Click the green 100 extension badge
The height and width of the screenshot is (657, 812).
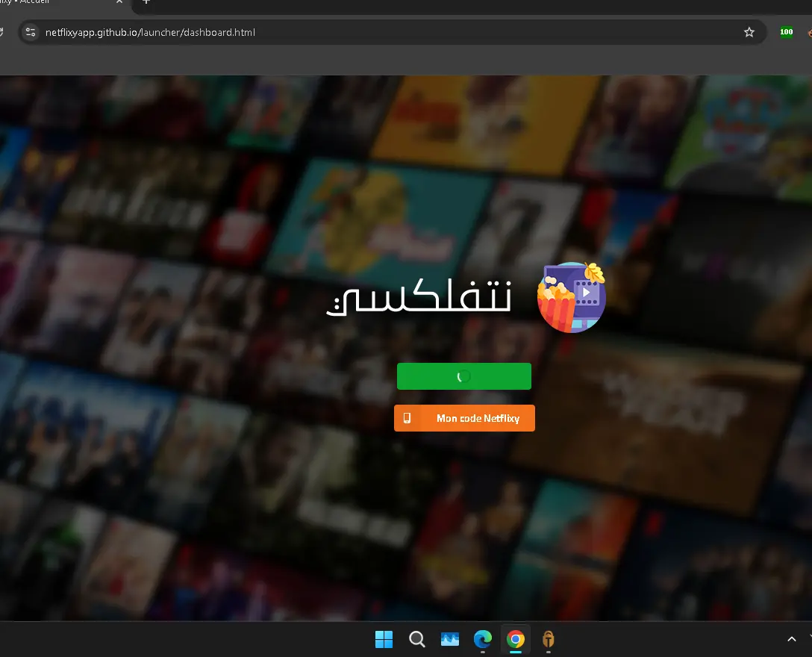pos(786,32)
